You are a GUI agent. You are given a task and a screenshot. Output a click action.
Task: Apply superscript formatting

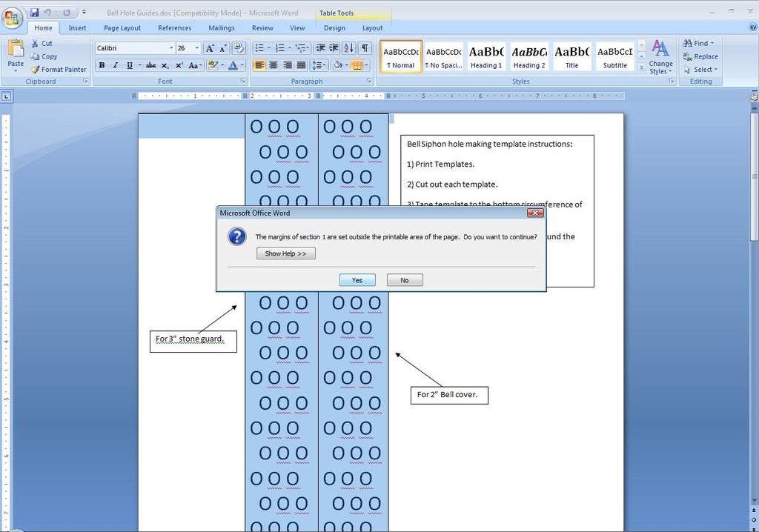(179, 65)
